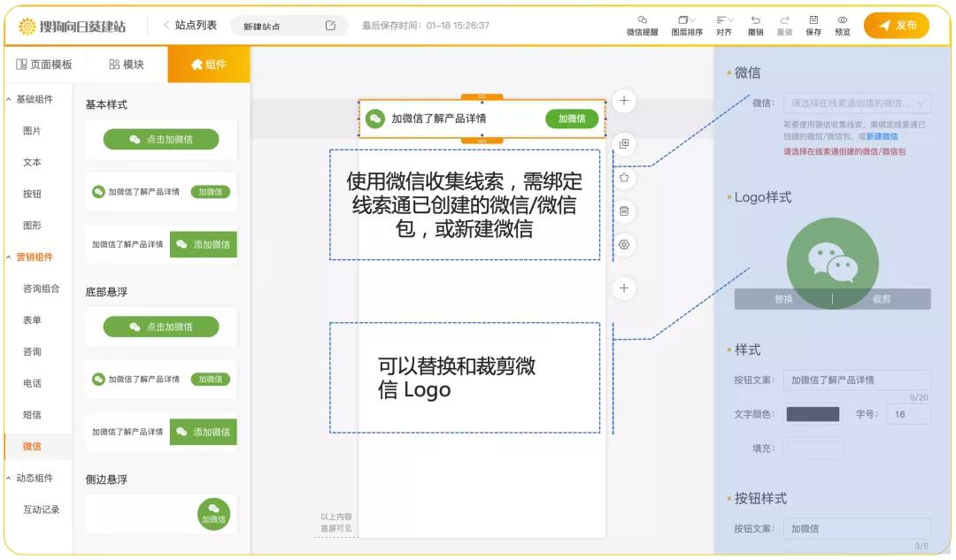Viewport: 956px width, 560px height.
Task: Select the 组件 tab
Action: click(209, 64)
